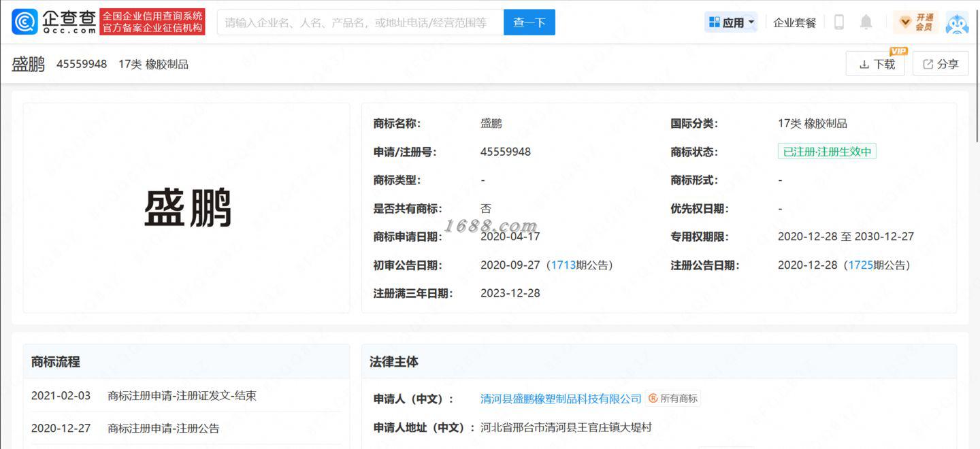The image size is (980, 449).
Task: Select the 2020-12-27 注册公告 process row
Action: 186,429
